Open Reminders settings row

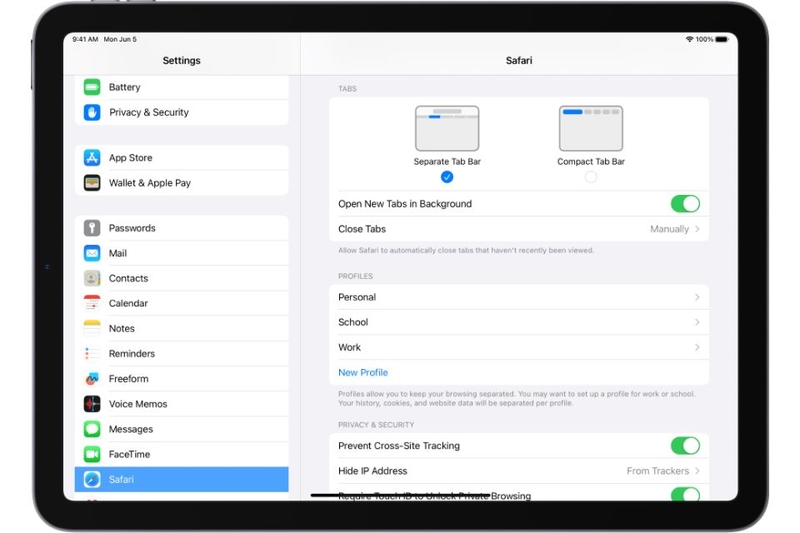point(182,353)
